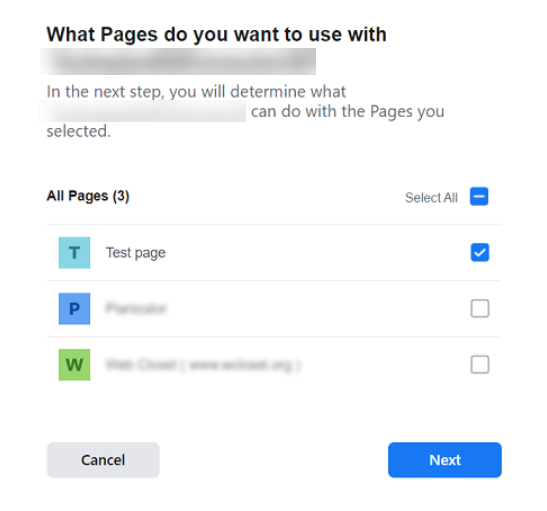Check the box for the P page
The image size is (547, 511).
pos(480,308)
